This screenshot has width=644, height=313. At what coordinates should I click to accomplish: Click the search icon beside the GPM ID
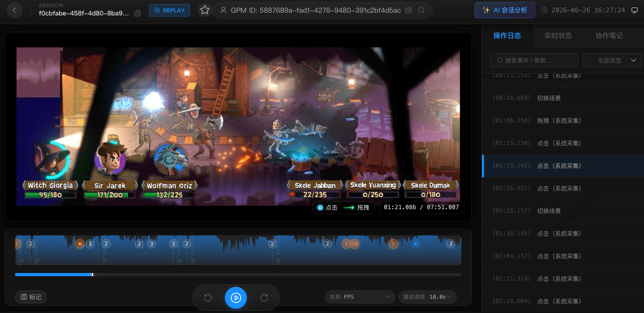[421, 10]
